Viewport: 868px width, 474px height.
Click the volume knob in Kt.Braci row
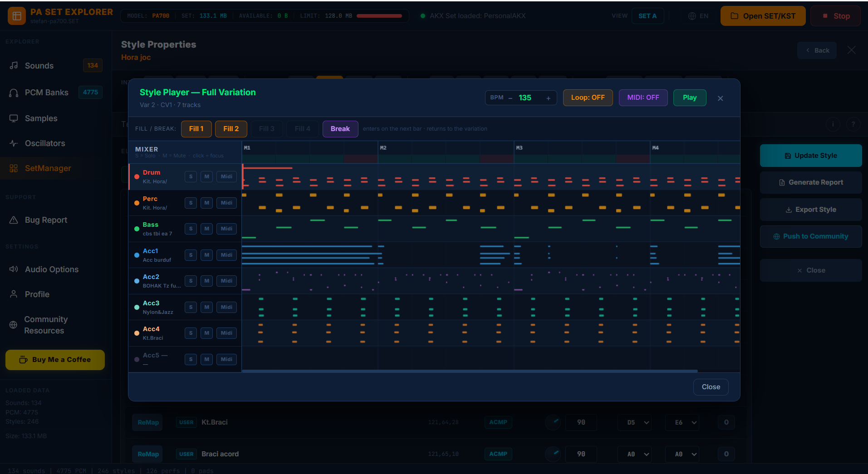(x=553, y=422)
